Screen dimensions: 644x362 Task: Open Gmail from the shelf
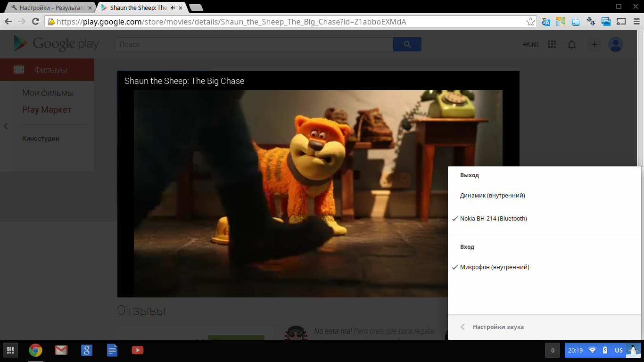[x=61, y=350]
